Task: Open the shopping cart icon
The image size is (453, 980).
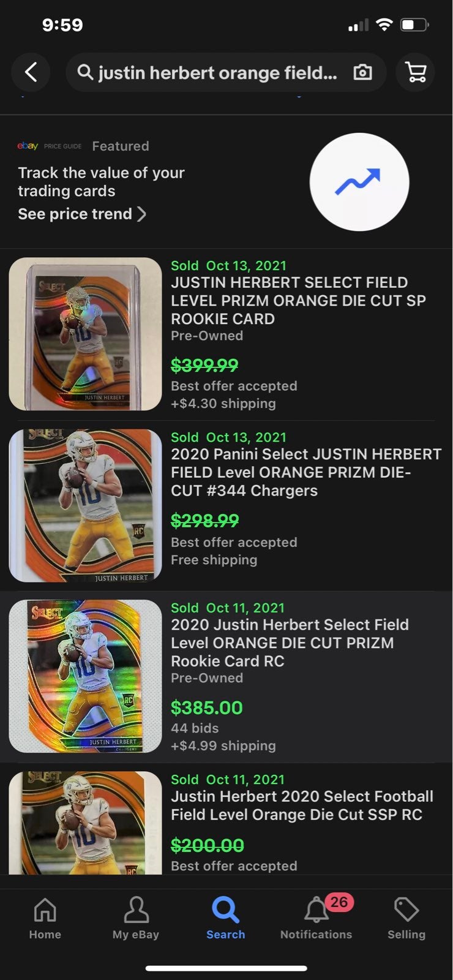Action: 416,72
